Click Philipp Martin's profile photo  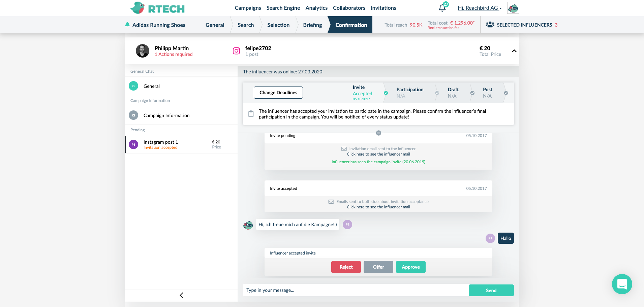coord(143,51)
